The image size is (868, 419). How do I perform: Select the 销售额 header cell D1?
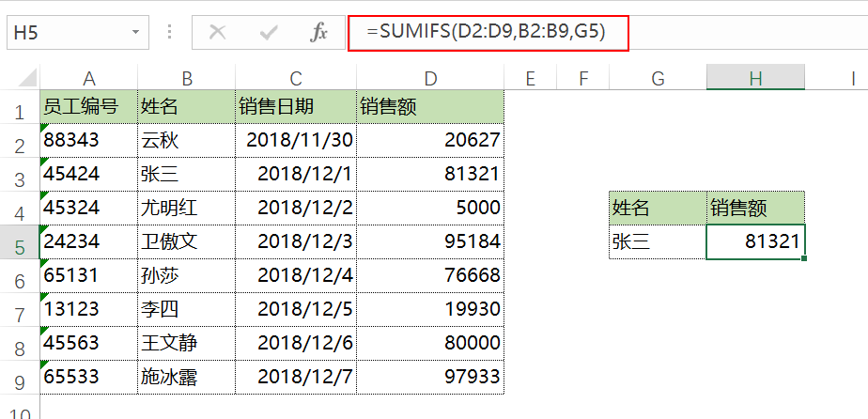coord(430,107)
